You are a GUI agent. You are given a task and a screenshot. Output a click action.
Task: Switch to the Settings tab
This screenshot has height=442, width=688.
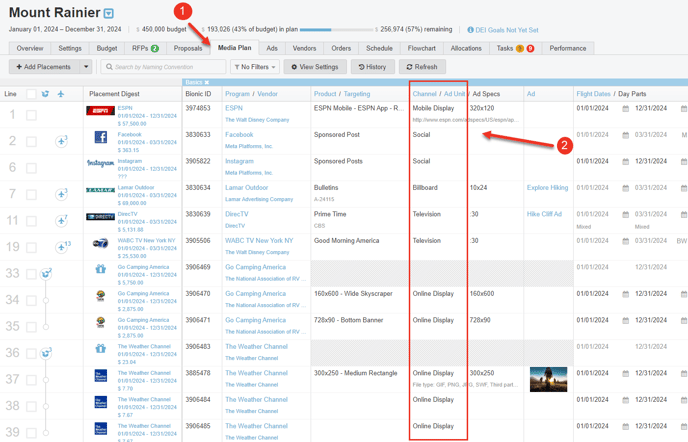(x=70, y=48)
